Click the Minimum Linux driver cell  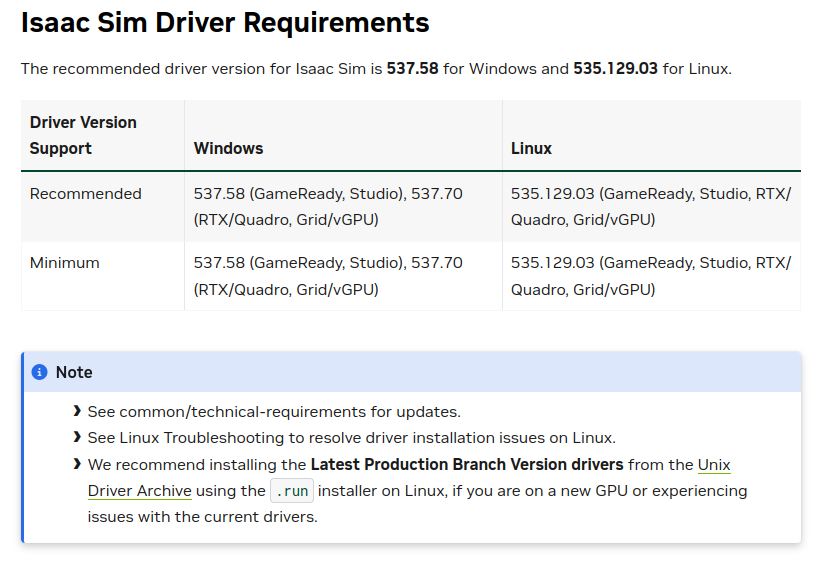pyautogui.click(x=651, y=276)
